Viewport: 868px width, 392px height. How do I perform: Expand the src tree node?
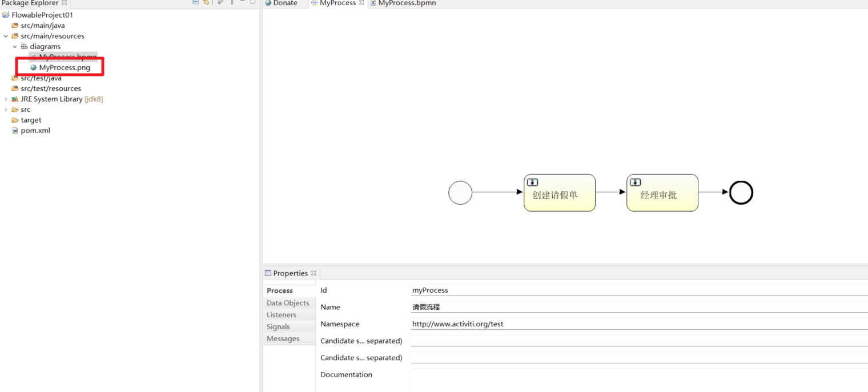click(6, 109)
